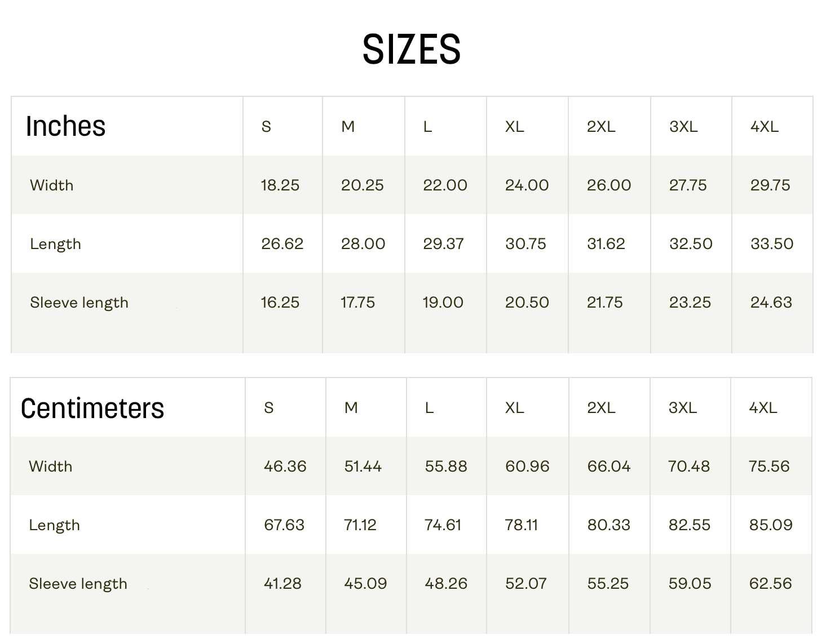Click the Width row label in Inches
This screenshot has height=644, width=826.
pos(51,185)
